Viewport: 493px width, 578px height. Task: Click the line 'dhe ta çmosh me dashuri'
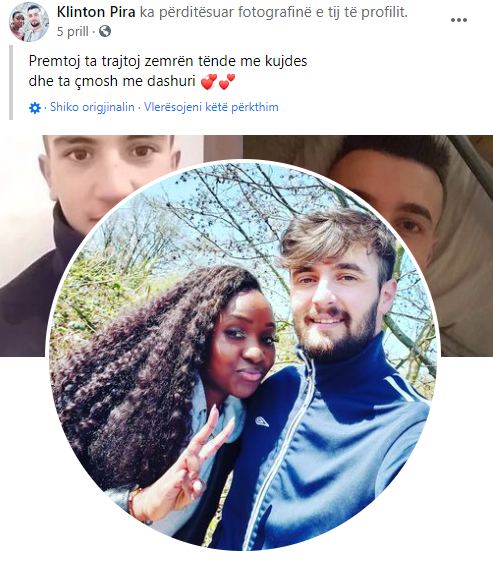click(112, 81)
